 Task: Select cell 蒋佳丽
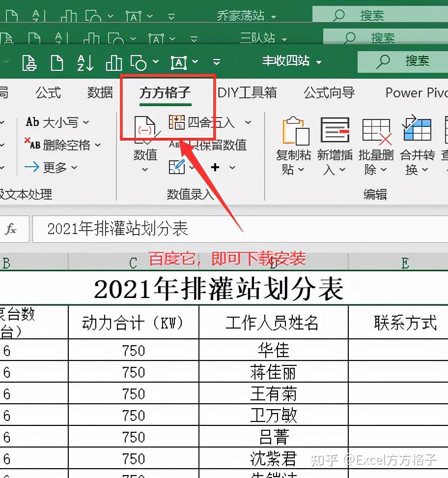pyautogui.click(x=273, y=372)
